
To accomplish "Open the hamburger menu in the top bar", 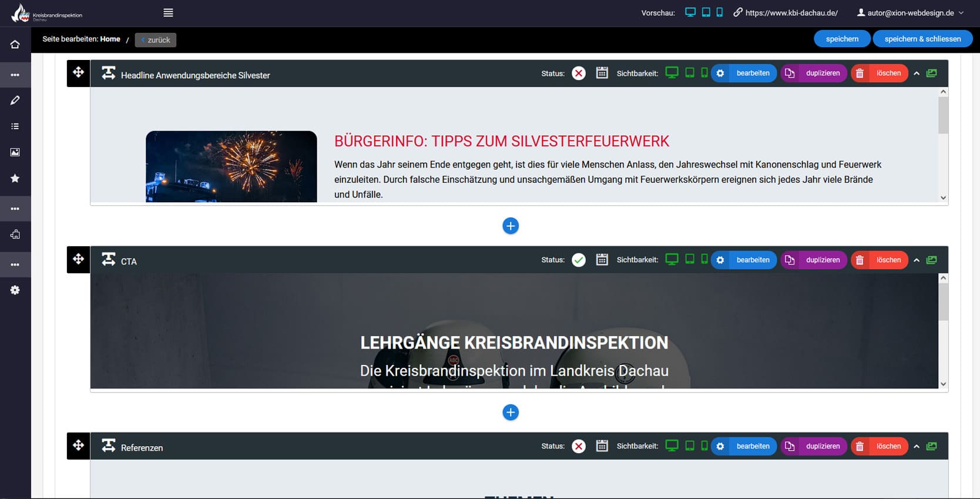I will click(x=168, y=13).
